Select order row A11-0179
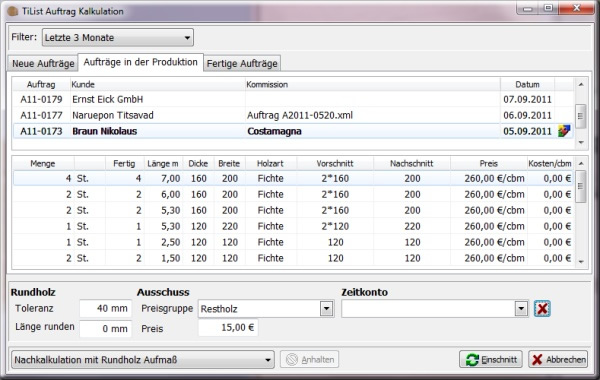Screen dimensions: 600x380 pos(293,99)
